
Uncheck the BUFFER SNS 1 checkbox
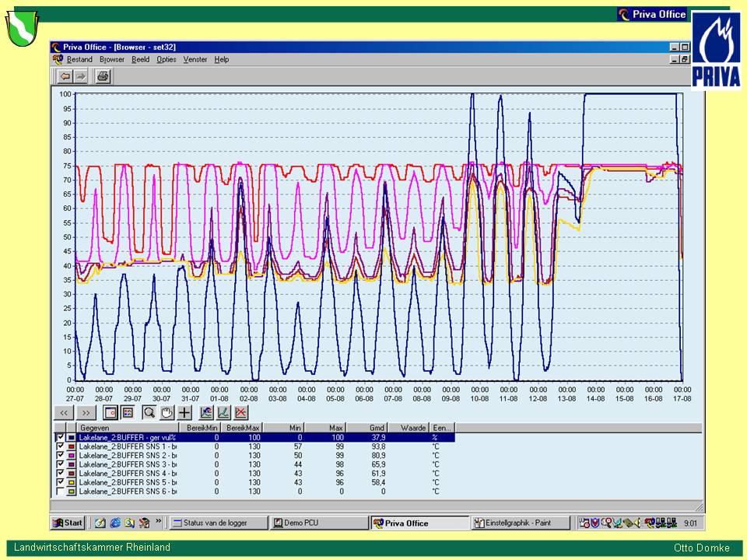[60, 446]
